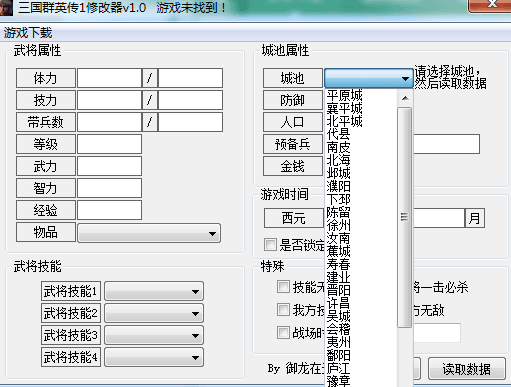Select 下邳 from the city list
The image size is (511, 387).
[x=361, y=199]
